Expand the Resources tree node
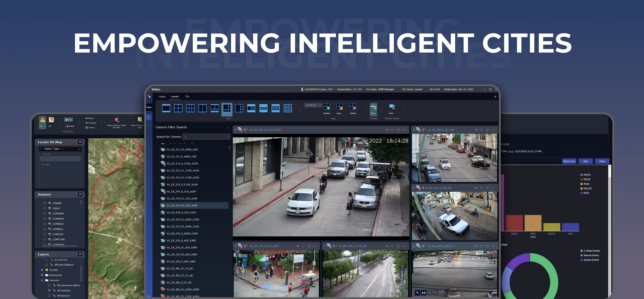Image resolution: width=644 pixels, height=299 pixels. [42, 275]
